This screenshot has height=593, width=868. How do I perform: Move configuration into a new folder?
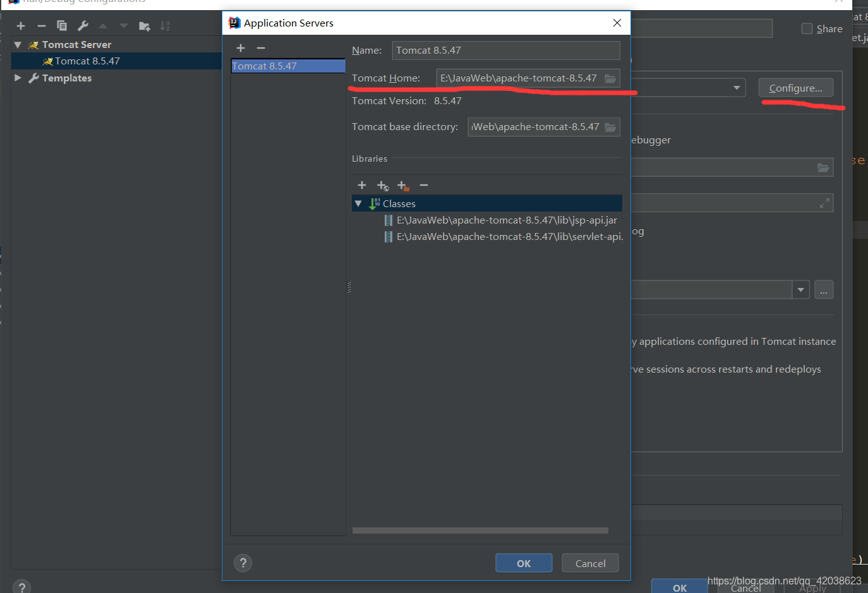[145, 26]
